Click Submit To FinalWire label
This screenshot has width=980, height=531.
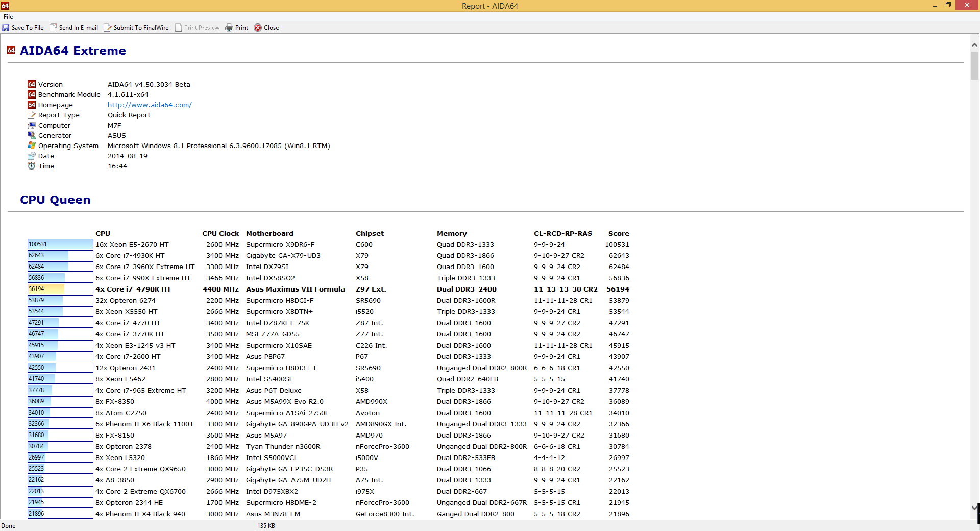pos(141,28)
